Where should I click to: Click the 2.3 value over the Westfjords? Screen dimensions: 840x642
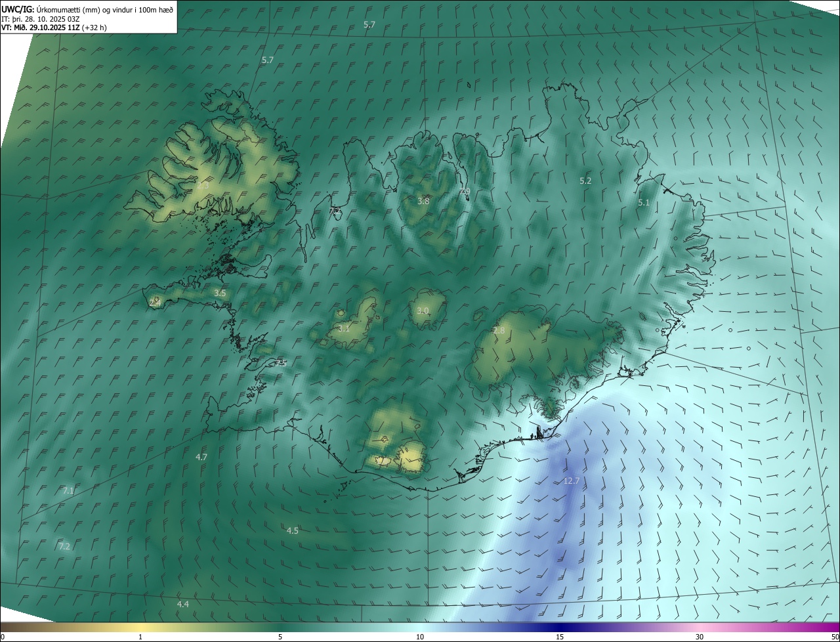(203, 186)
